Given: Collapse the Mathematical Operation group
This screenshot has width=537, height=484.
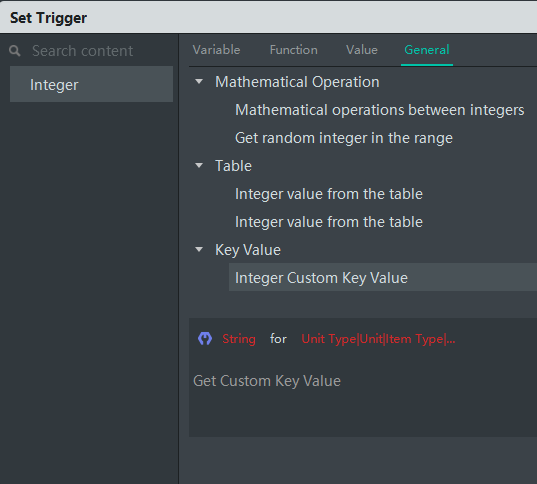Looking at the screenshot, I should tap(199, 82).
